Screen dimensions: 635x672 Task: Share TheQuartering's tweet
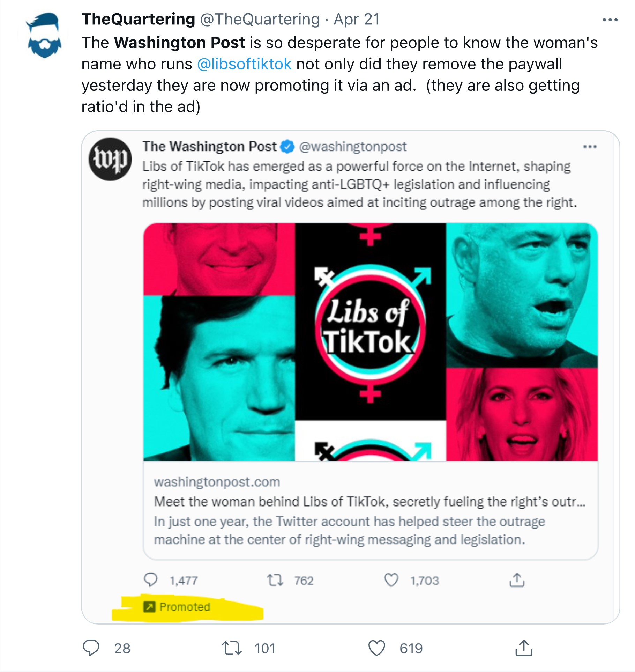524,648
